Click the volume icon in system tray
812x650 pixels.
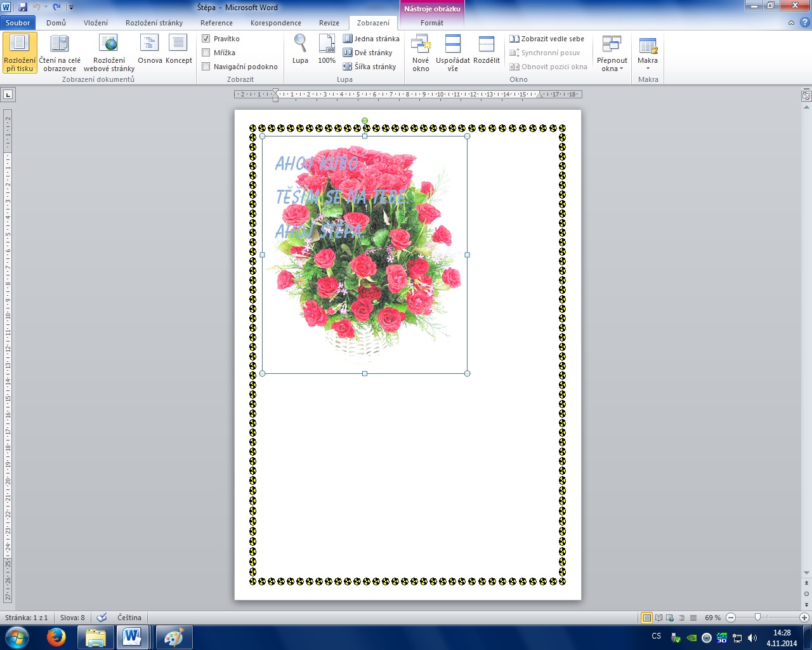point(752,637)
